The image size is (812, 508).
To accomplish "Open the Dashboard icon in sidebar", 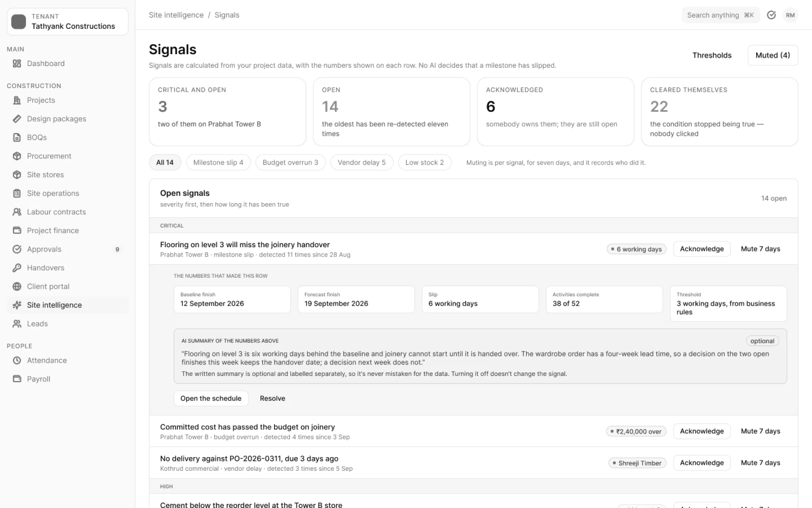I will pyautogui.click(x=17, y=63).
